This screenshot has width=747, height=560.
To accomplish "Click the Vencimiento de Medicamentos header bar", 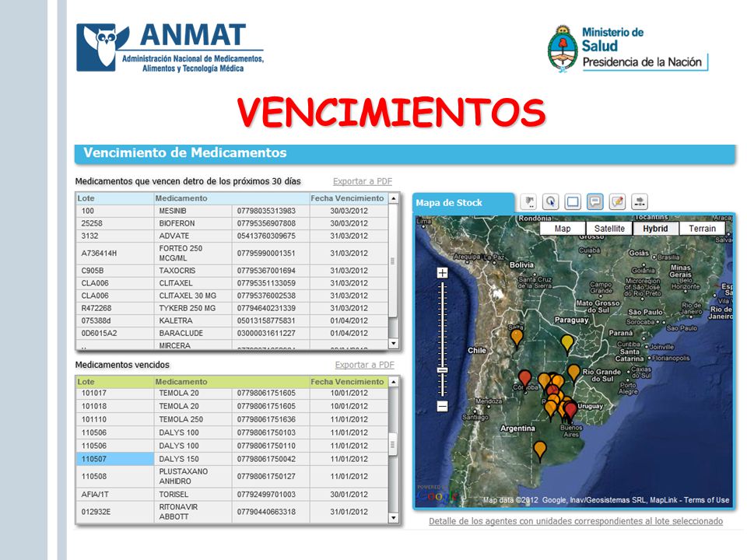I will (405, 153).
